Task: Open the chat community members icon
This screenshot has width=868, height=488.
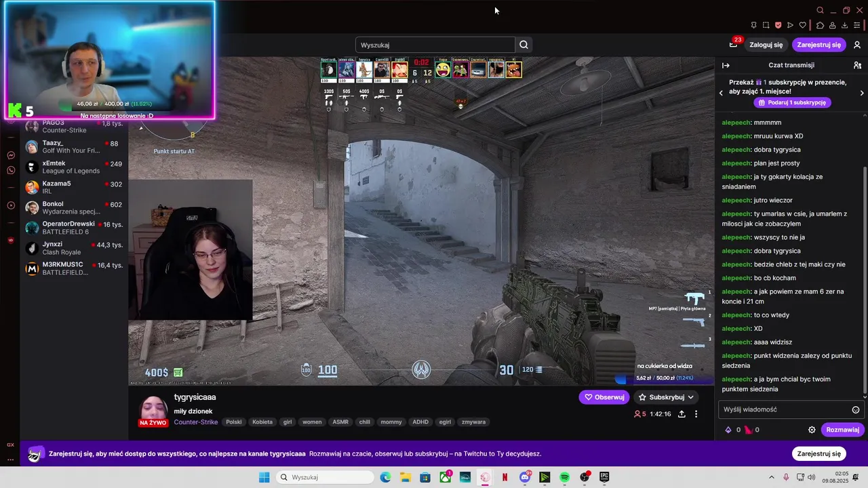Action: point(857,65)
